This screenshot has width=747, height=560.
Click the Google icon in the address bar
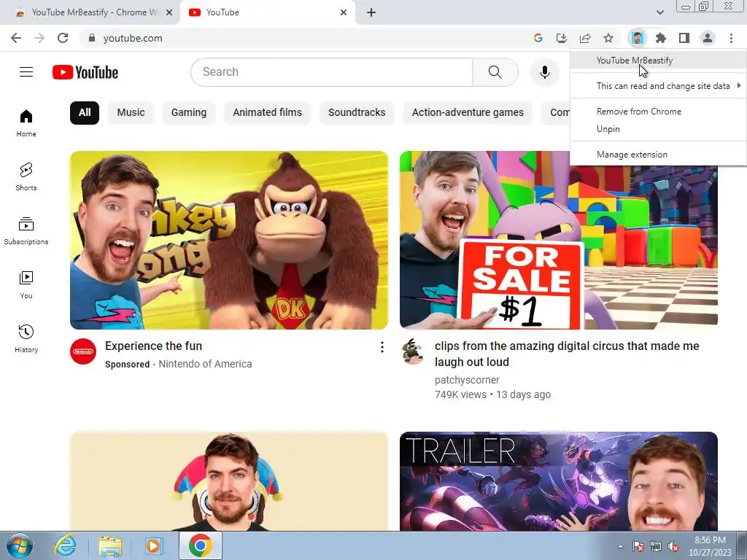tap(538, 38)
